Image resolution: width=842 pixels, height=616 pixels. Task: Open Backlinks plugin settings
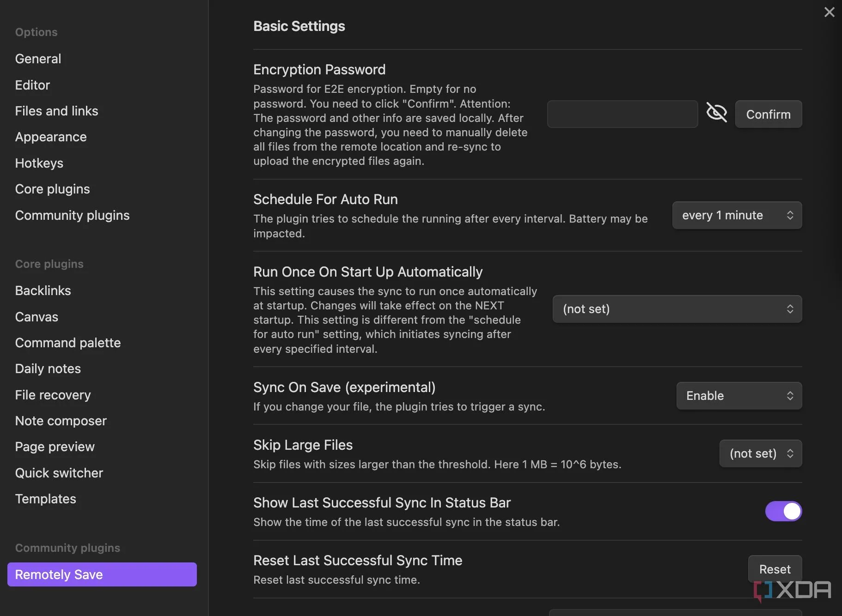coord(43,290)
